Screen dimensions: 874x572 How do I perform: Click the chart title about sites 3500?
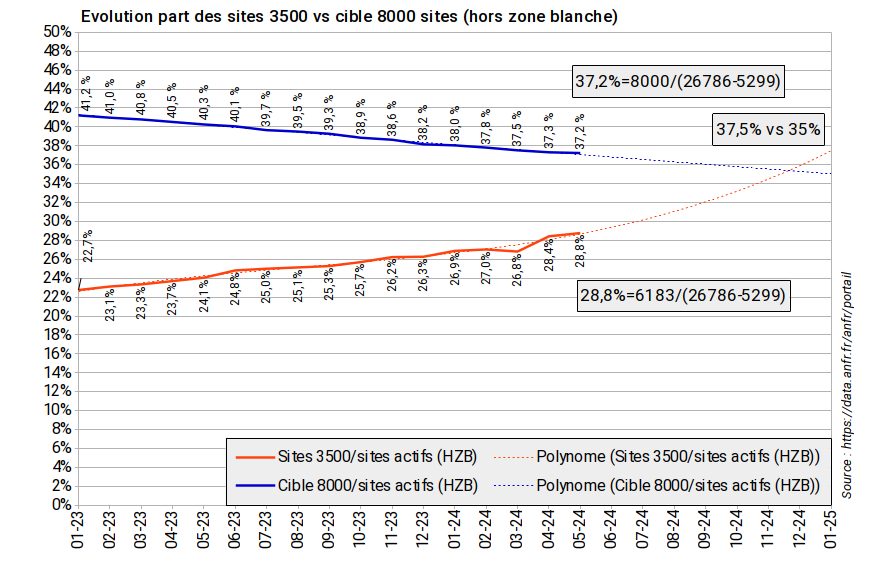click(348, 17)
